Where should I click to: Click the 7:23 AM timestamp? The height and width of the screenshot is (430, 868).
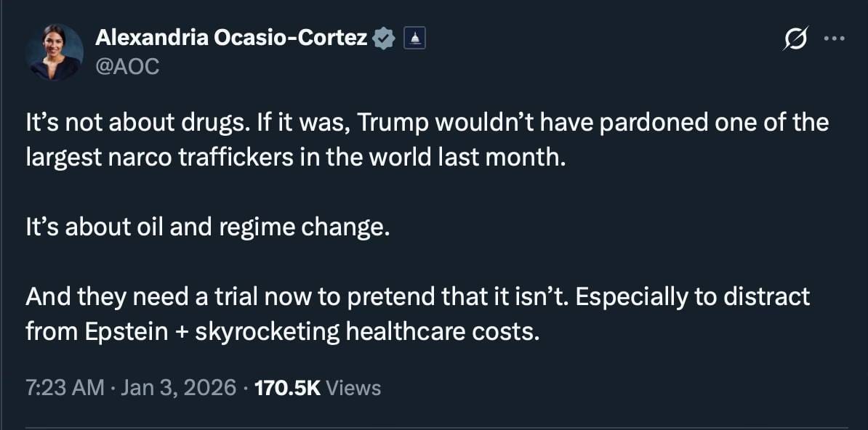(65, 388)
